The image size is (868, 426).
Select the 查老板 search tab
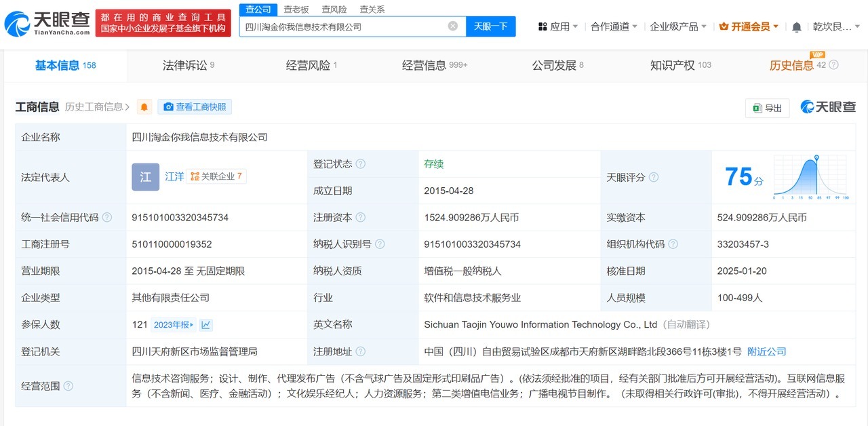tap(296, 9)
